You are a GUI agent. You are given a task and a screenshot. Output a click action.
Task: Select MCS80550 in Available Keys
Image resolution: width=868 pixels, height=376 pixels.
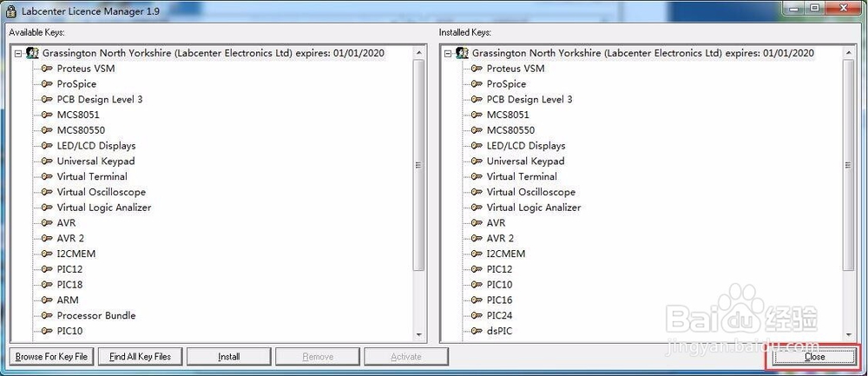pyautogui.click(x=81, y=130)
